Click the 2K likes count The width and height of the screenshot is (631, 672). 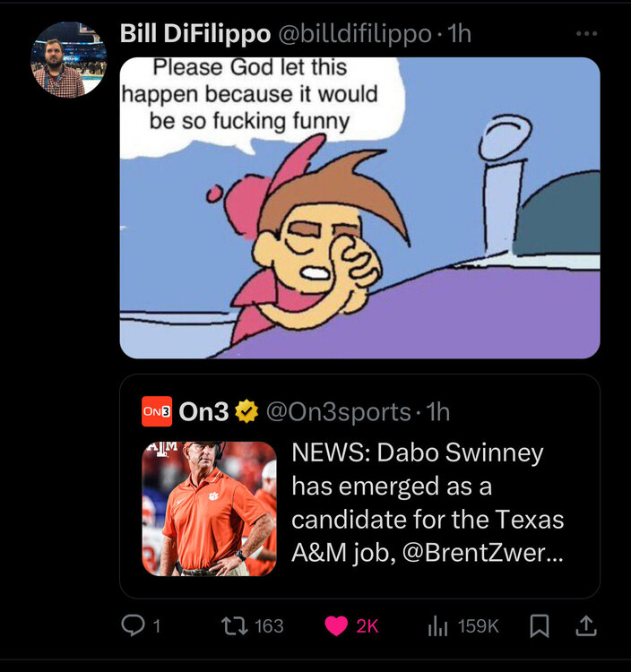pos(367,625)
